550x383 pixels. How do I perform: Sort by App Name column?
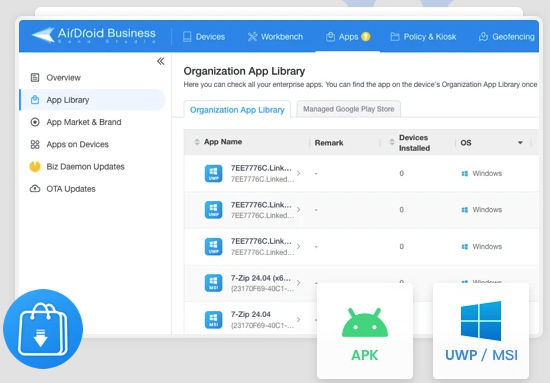[197, 142]
